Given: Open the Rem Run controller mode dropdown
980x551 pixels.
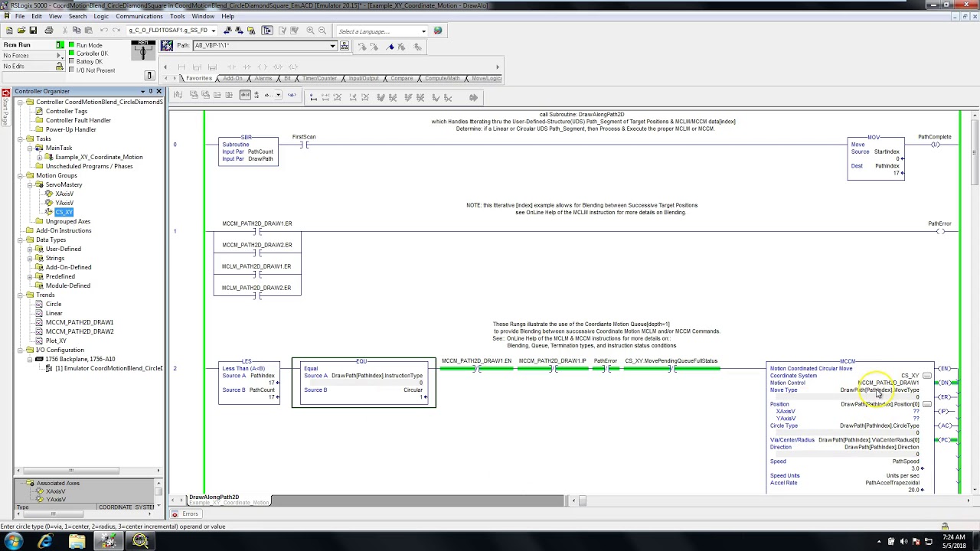Looking at the screenshot, I should click(60, 45).
